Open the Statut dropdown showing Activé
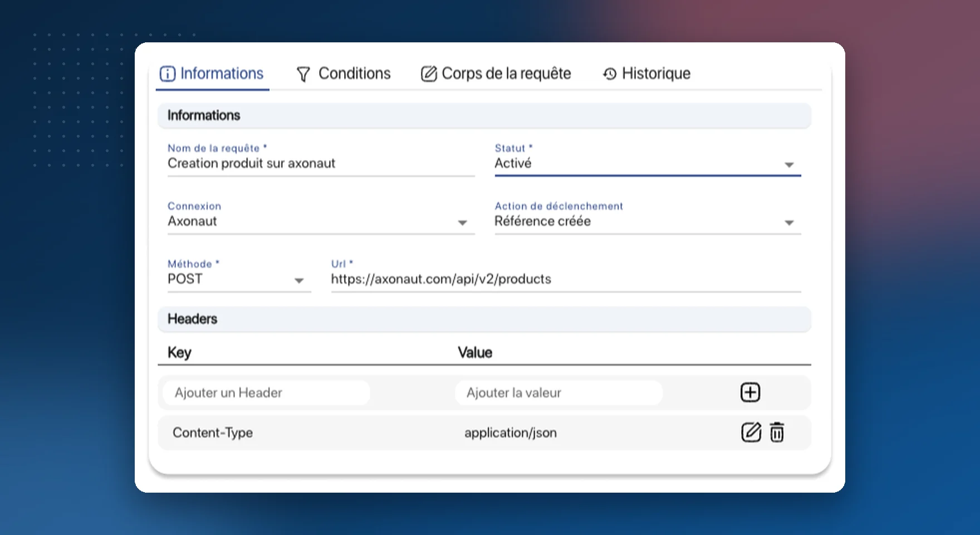 click(x=648, y=163)
